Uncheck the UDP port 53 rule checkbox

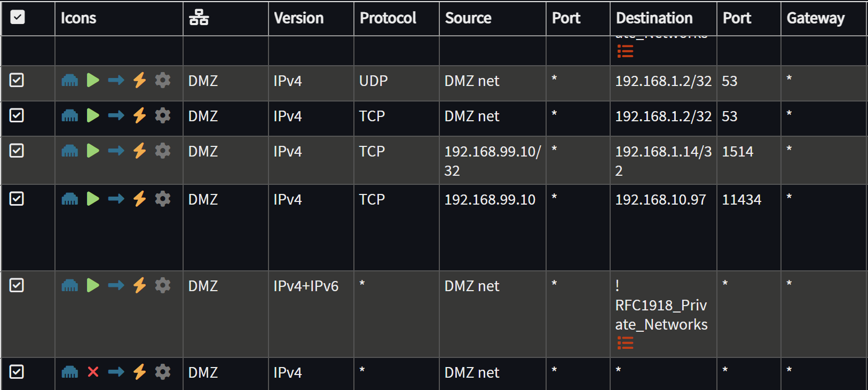click(17, 80)
